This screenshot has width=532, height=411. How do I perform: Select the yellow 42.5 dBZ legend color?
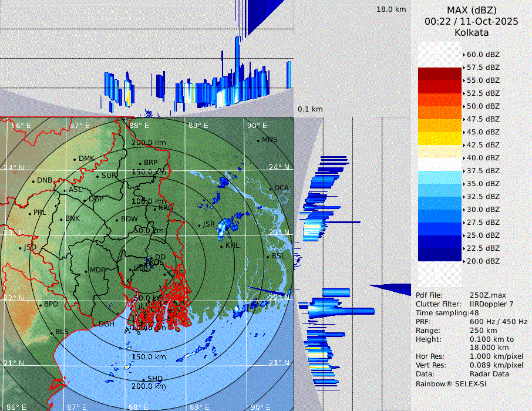pyautogui.click(x=440, y=139)
